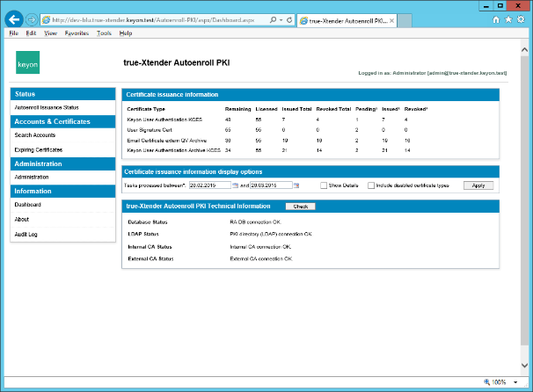Click the Issued Total column header
The image size is (533, 392).
[x=296, y=109]
